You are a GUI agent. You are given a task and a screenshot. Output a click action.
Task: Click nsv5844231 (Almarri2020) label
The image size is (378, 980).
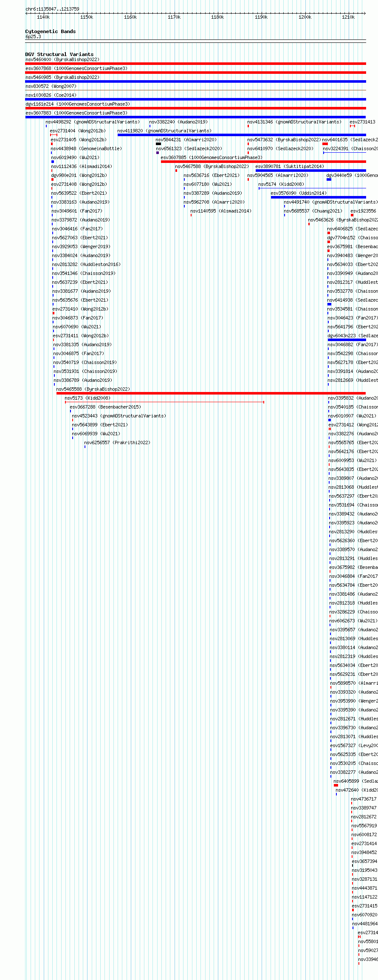click(186, 140)
